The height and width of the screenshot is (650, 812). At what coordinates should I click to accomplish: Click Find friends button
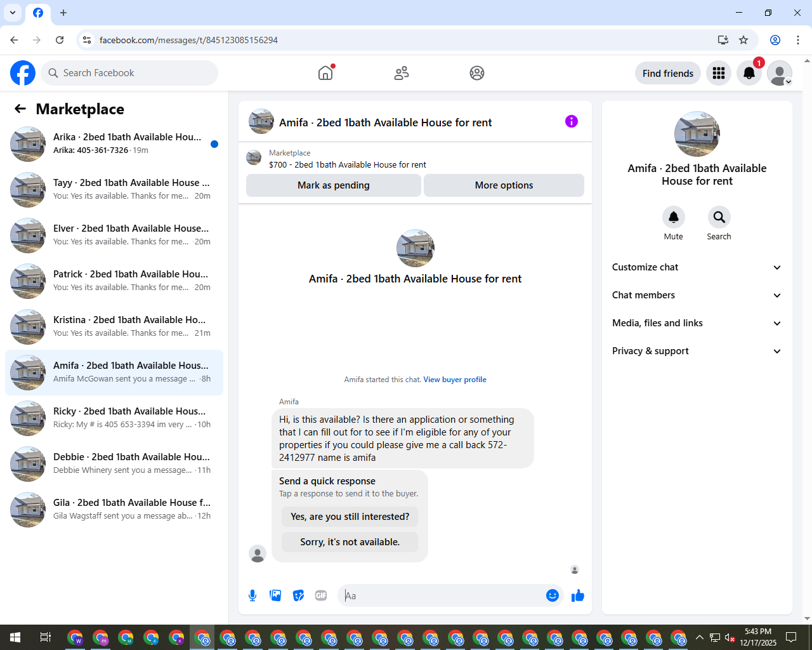point(668,73)
